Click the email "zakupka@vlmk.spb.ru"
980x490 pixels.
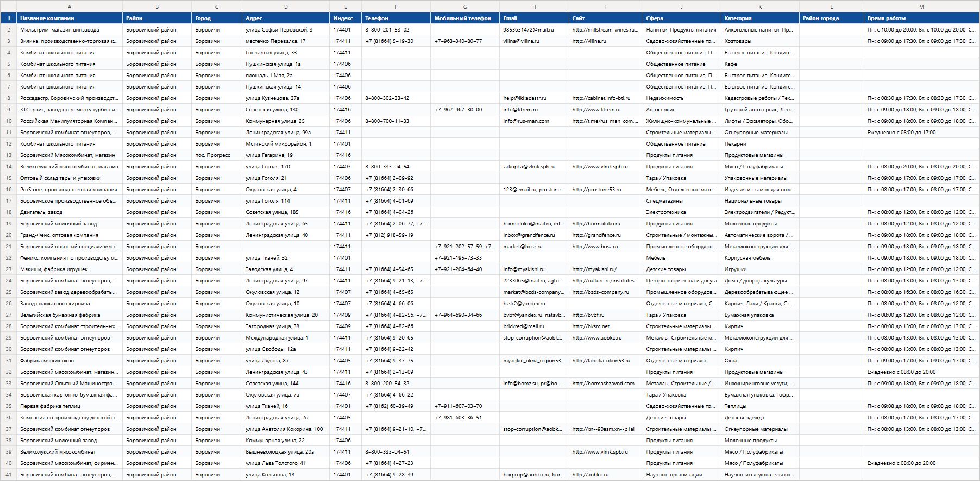point(534,167)
